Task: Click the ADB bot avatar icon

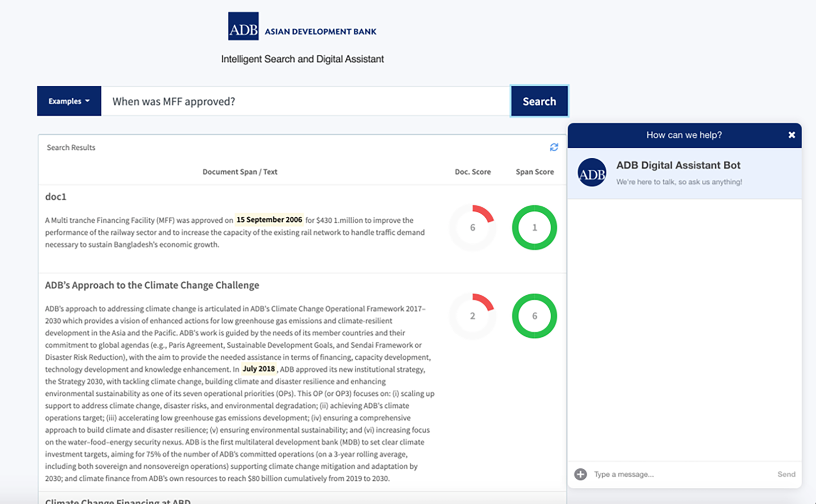Action: (592, 173)
